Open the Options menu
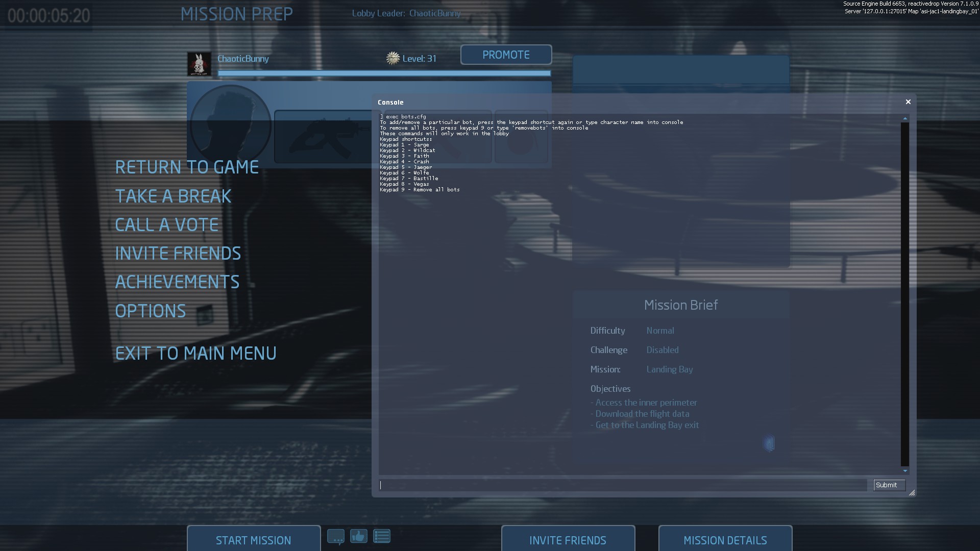 pos(151,311)
